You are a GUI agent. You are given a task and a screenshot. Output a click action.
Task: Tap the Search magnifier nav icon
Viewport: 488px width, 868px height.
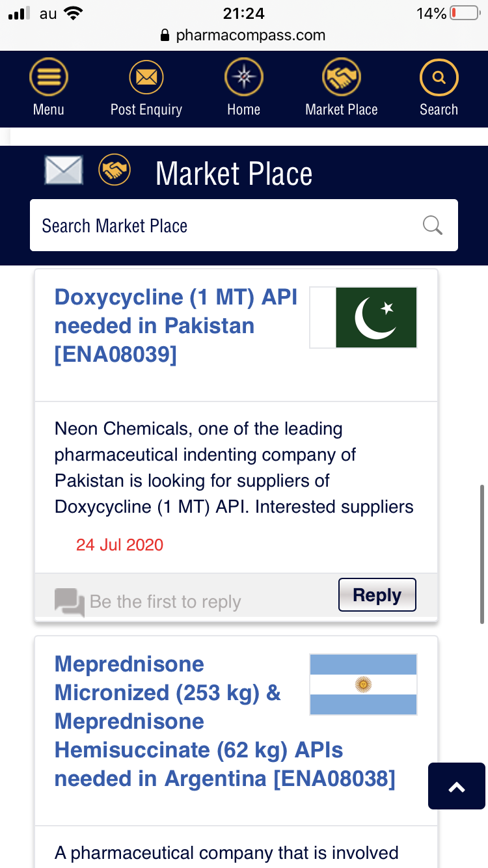tap(439, 79)
